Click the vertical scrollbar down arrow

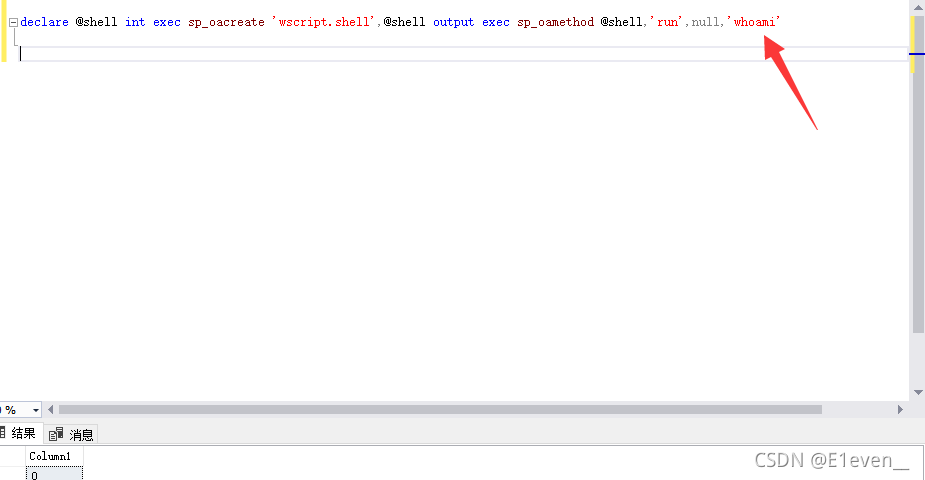(918, 392)
